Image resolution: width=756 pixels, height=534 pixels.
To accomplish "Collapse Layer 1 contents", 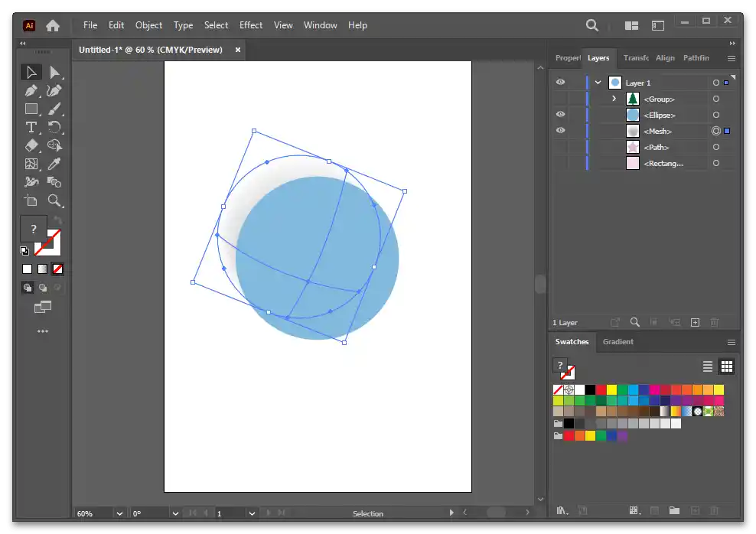I will click(x=598, y=83).
